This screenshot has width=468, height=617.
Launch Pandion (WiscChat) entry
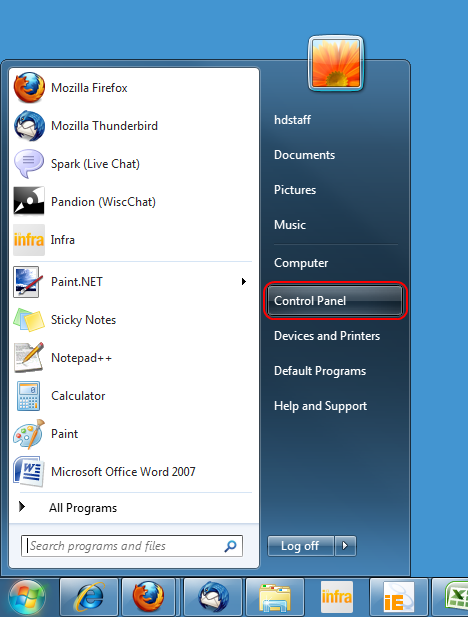(x=134, y=201)
